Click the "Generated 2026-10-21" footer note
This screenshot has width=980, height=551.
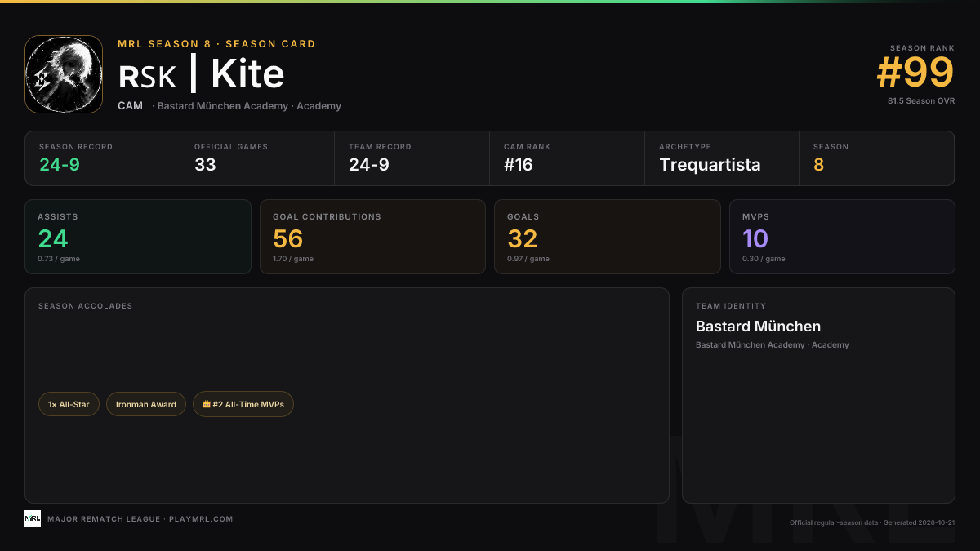(919, 522)
